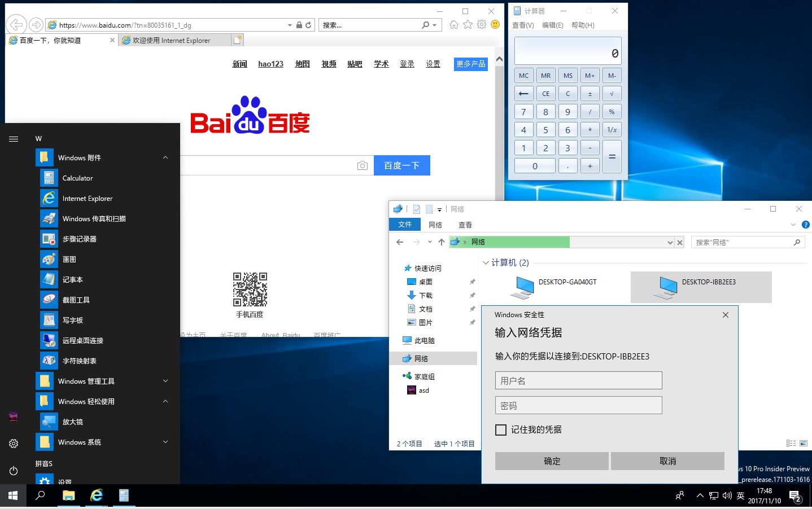812x509 pixels.
Task: Open Explorer help question mark icon
Action: tap(806, 225)
